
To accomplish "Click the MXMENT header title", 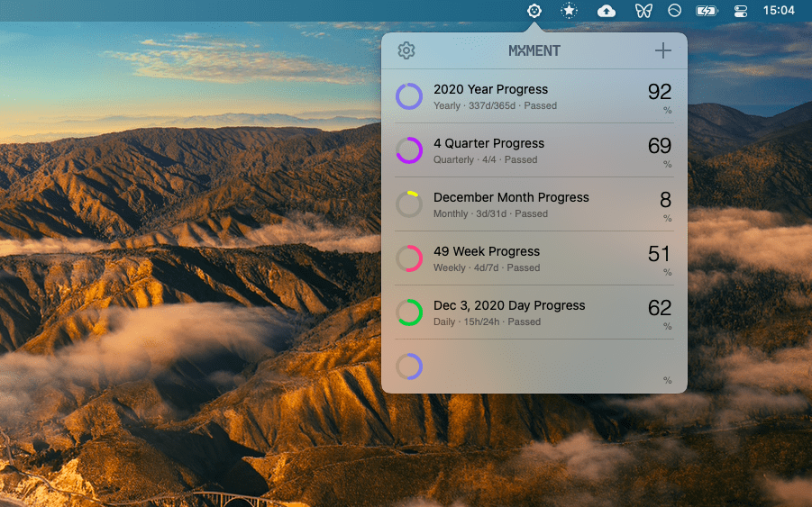I will click(x=534, y=50).
